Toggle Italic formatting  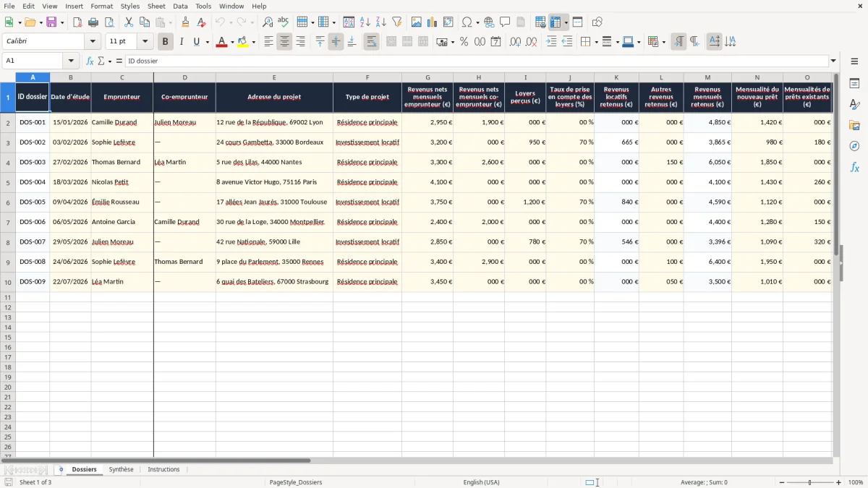[182, 42]
